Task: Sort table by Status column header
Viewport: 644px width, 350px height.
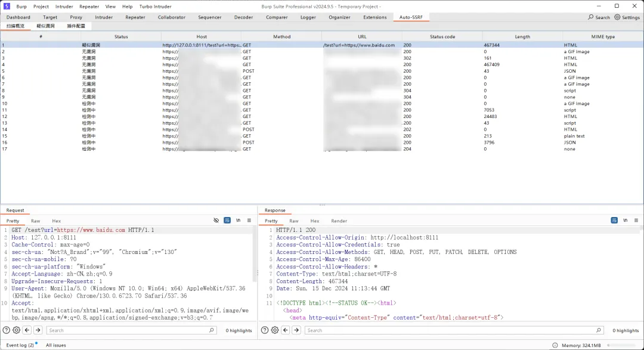Action: pyautogui.click(x=121, y=36)
